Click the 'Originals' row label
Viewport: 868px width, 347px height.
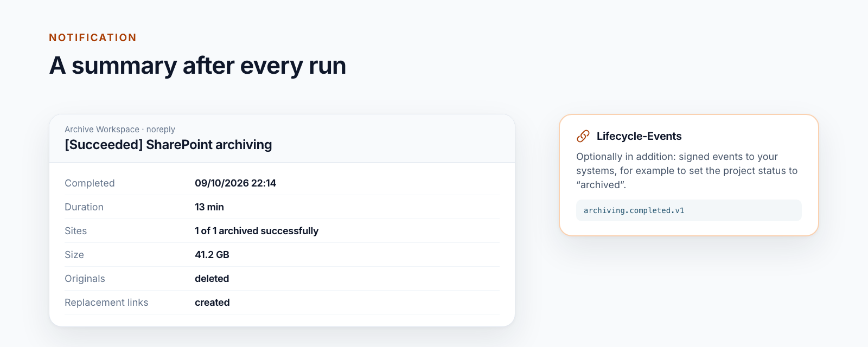(x=85, y=279)
